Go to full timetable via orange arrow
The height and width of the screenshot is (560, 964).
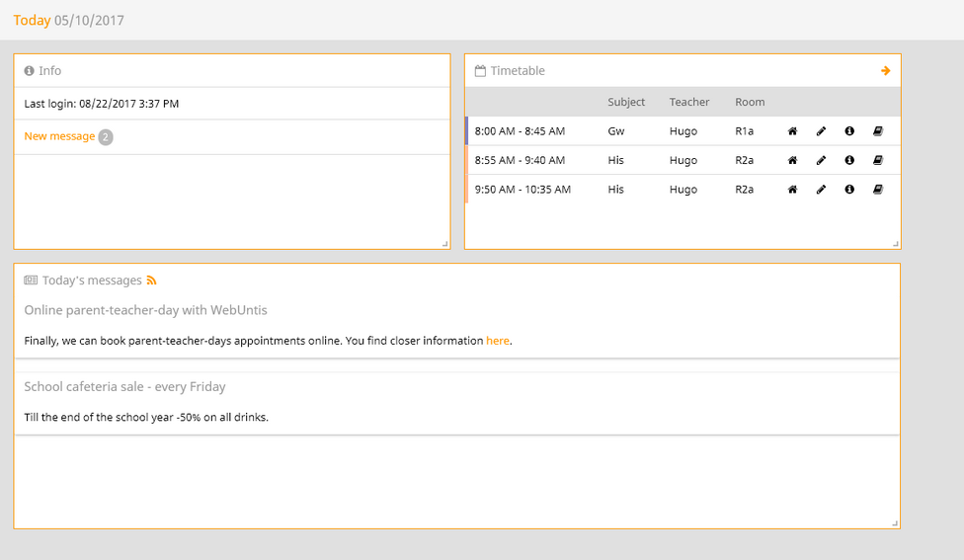pyautogui.click(x=885, y=71)
